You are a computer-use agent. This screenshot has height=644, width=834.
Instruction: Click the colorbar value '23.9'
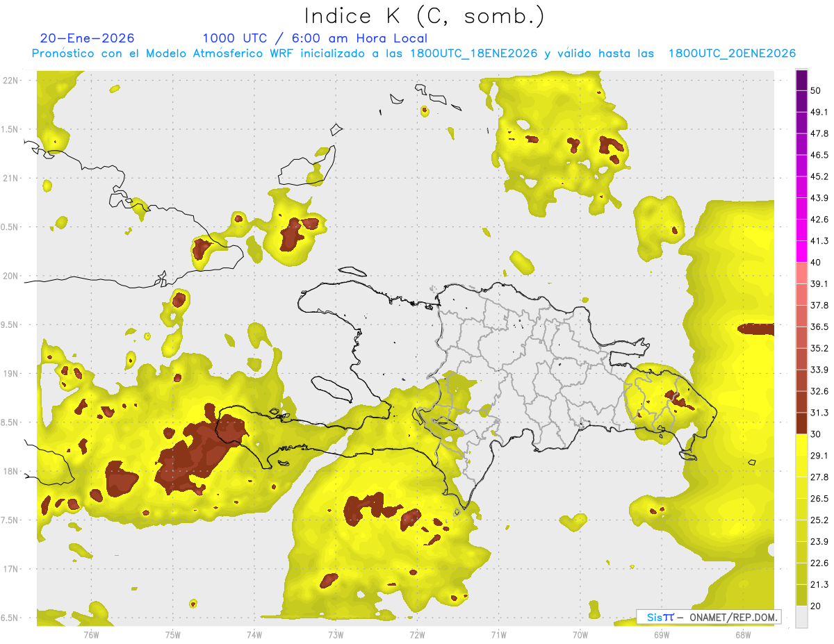point(820,541)
